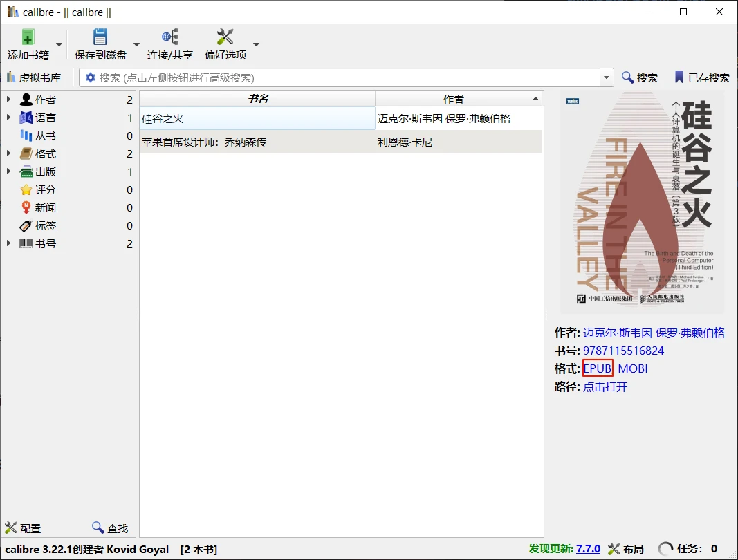Click the 硅谷之火 book cover thumbnail
Screen dimensions: 738x560
(x=642, y=201)
